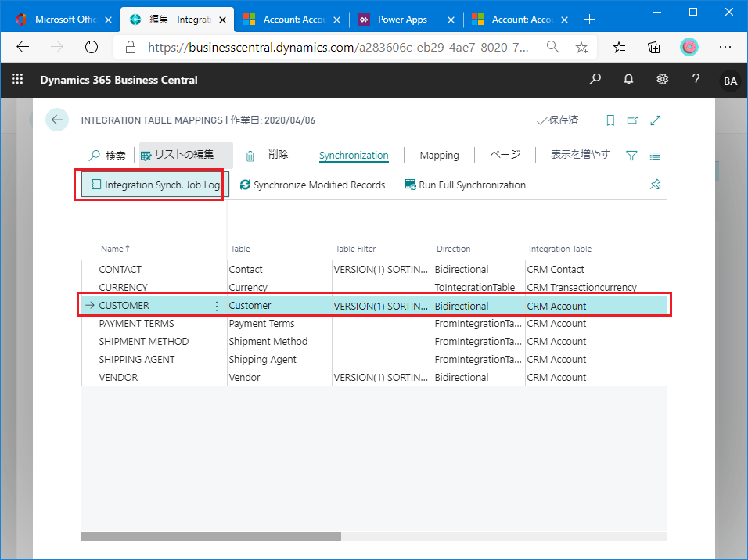Select the SHIPPING AGENT row name
This screenshot has width=748, height=560.
click(x=137, y=360)
